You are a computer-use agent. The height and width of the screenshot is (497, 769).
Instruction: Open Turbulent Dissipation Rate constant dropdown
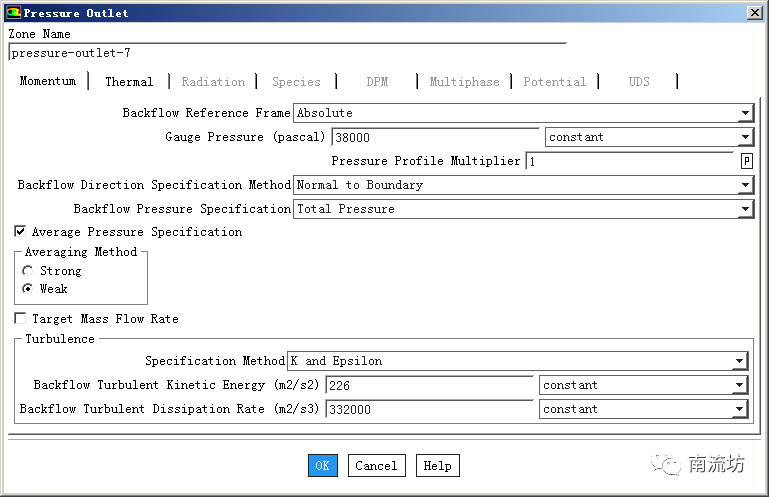coord(739,409)
